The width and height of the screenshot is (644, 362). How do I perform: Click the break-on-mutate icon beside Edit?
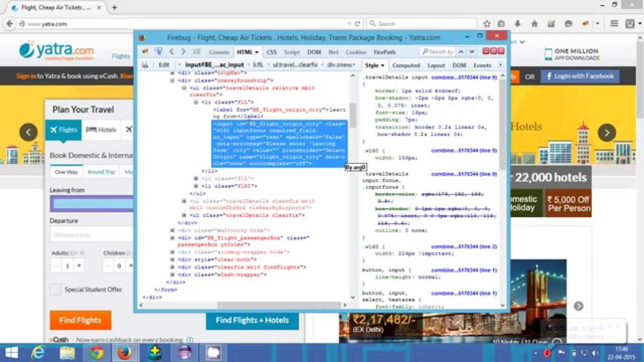point(145,65)
